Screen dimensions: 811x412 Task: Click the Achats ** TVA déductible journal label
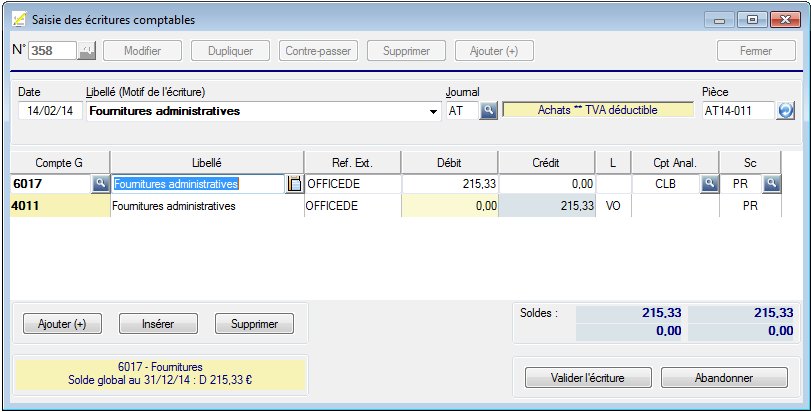tap(598, 110)
